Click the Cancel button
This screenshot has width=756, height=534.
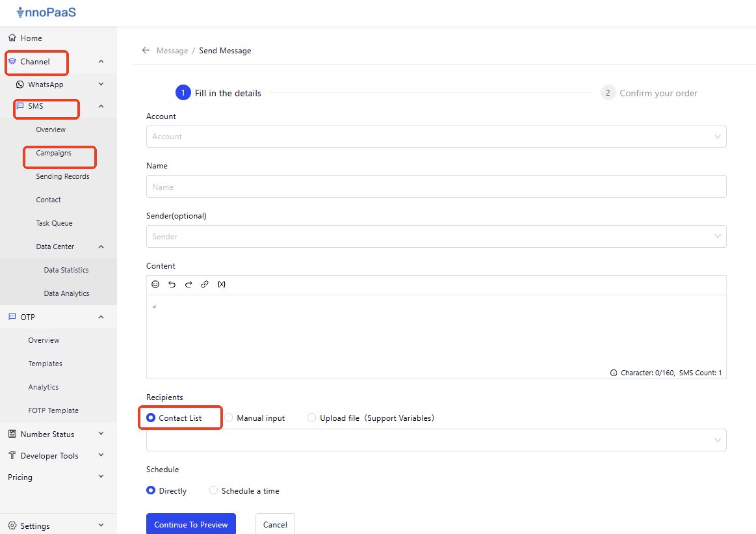[x=275, y=524]
